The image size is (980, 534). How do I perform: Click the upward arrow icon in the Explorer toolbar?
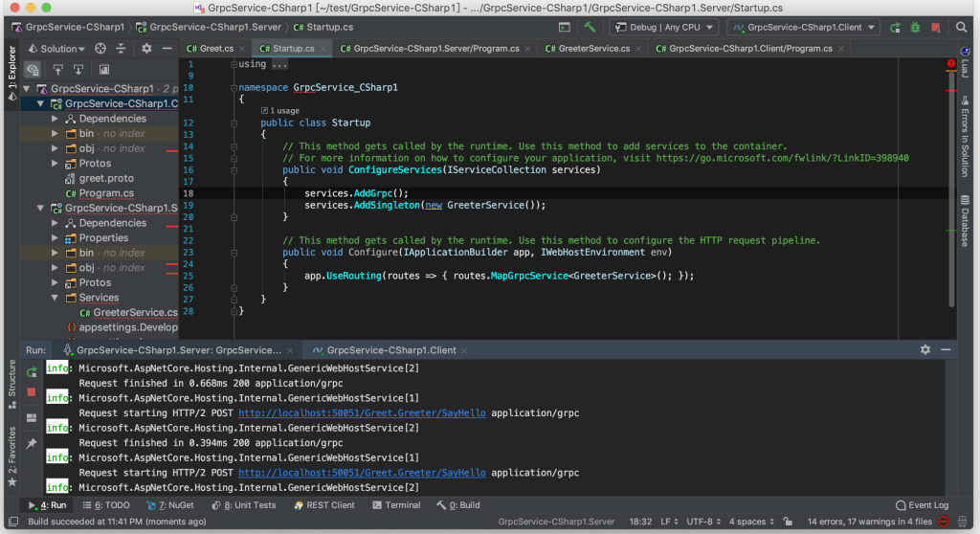pos(57,70)
